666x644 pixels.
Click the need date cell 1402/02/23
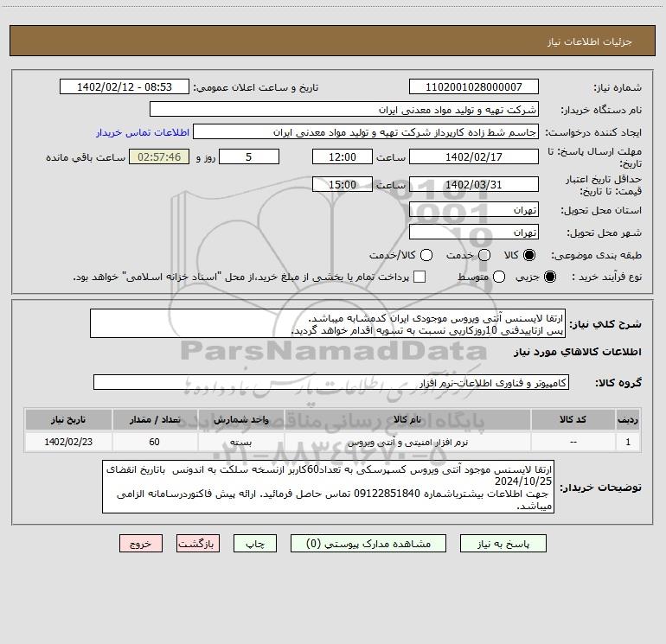pyautogui.click(x=68, y=442)
